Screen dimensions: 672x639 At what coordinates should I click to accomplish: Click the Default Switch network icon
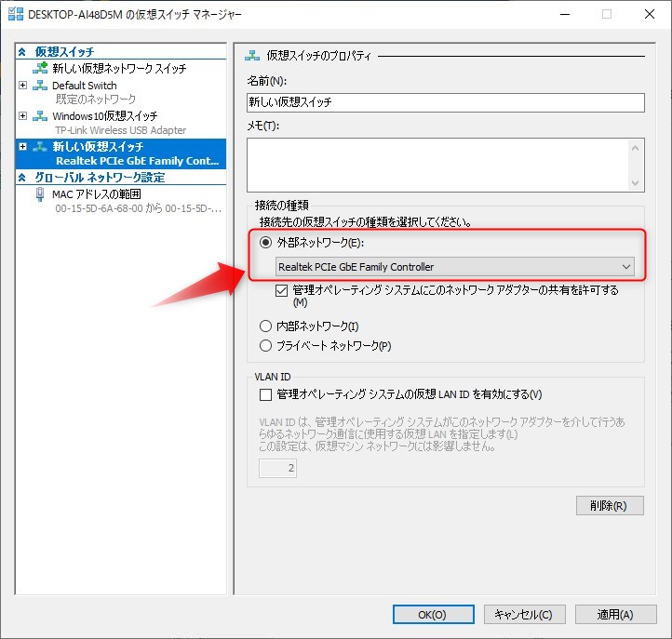tap(40, 86)
